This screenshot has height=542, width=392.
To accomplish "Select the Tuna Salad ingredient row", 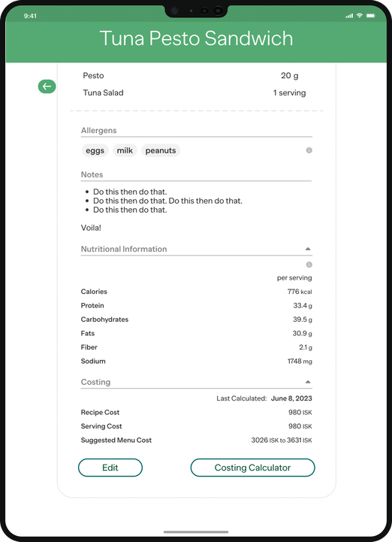I will [x=194, y=92].
